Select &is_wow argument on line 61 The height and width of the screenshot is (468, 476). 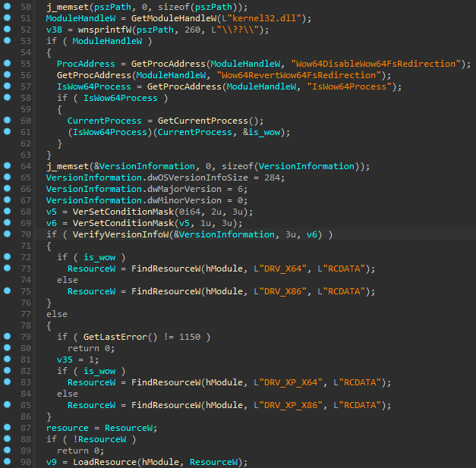coord(261,132)
